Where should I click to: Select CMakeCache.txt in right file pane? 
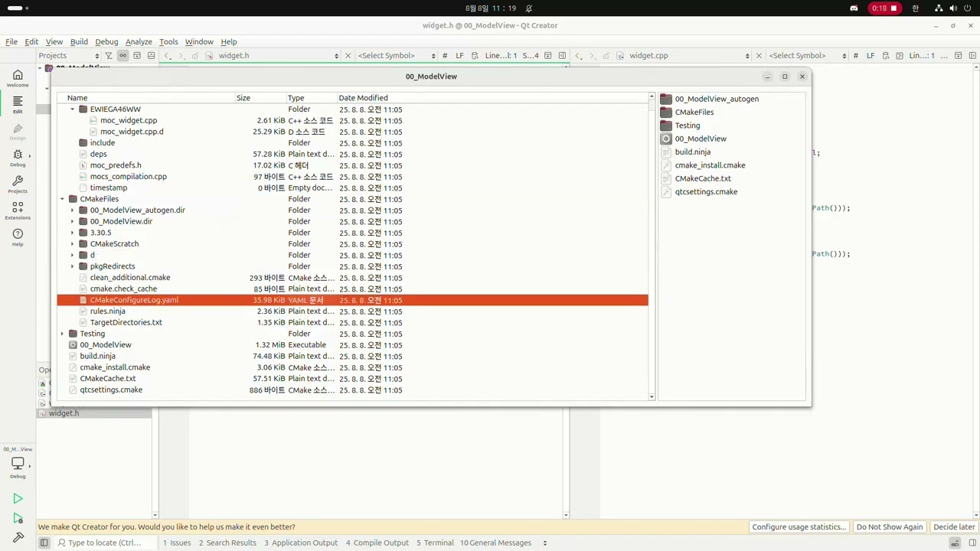[703, 178]
